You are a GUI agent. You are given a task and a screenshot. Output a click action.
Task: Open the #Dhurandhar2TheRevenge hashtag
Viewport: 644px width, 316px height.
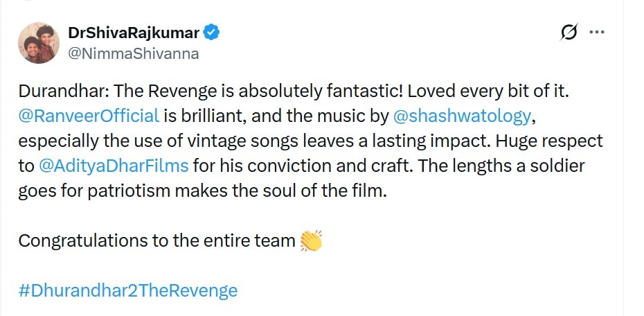click(127, 290)
